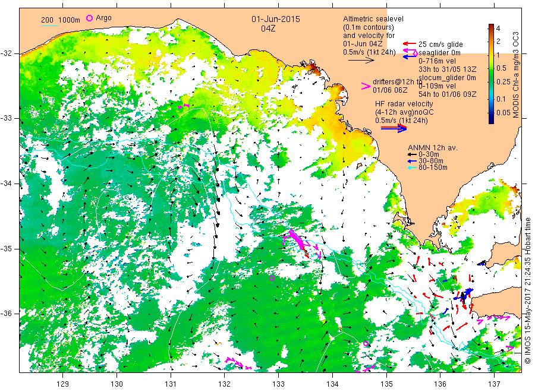Click the cyan isobath line under '200 1000m'
The width and height of the screenshot is (535, 392).
(x=49, y=26)
